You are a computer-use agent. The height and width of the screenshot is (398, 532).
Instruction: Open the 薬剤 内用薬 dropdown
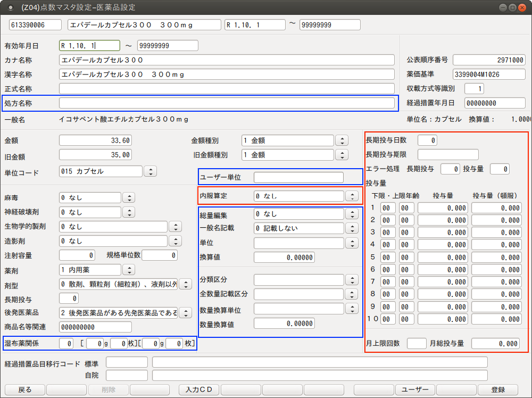pos(129,270)
